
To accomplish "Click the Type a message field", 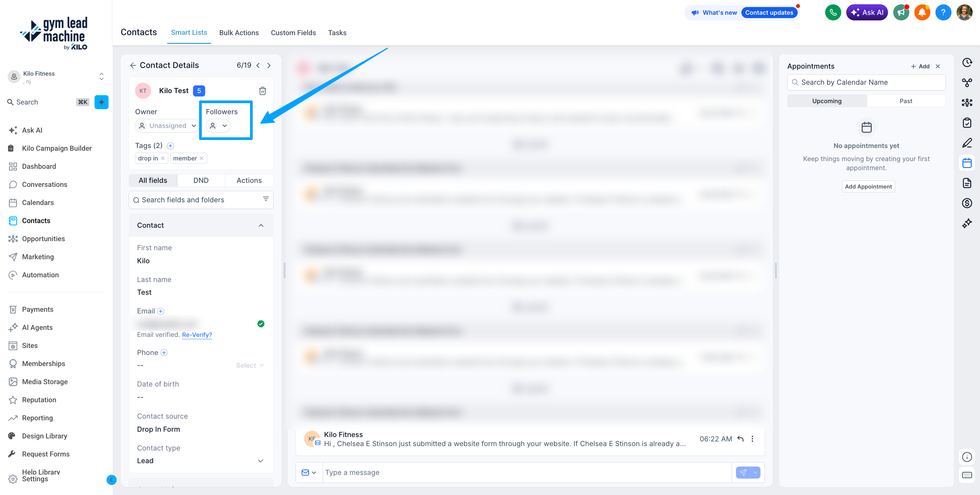I will [527, 473].
